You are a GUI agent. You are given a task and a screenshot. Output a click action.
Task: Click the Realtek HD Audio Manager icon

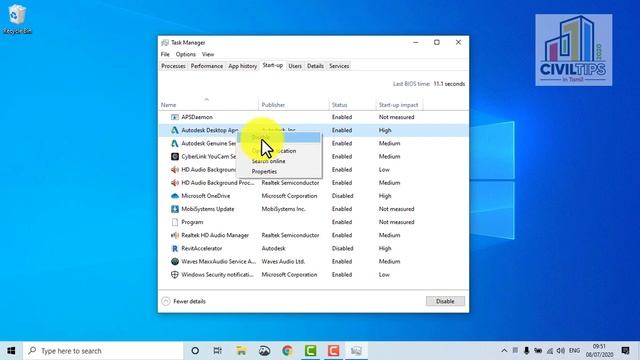pos(175,235)
